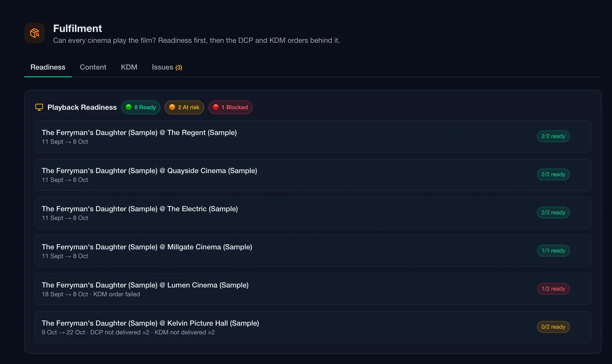Viewport: 612px width, 364px height.
Task: Open the Quayside Cinema (Sample) booking row
Action: pyautogui.click(x=313, y=175)
